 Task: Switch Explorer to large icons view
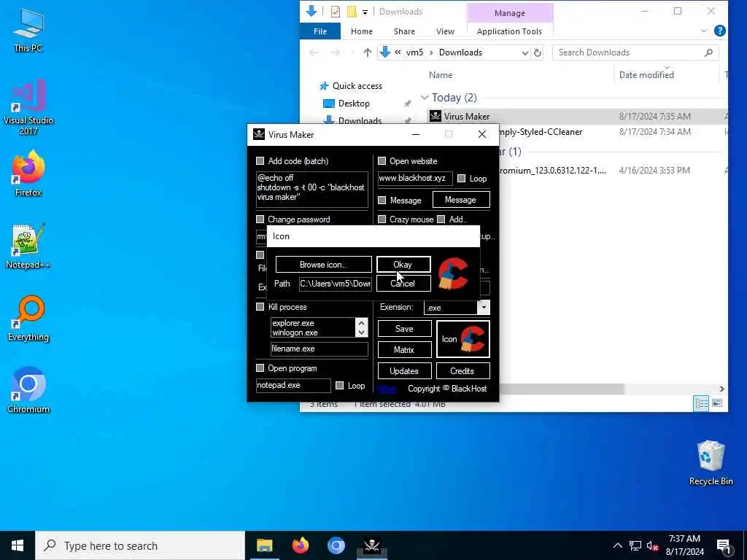(x=717, y=403)
